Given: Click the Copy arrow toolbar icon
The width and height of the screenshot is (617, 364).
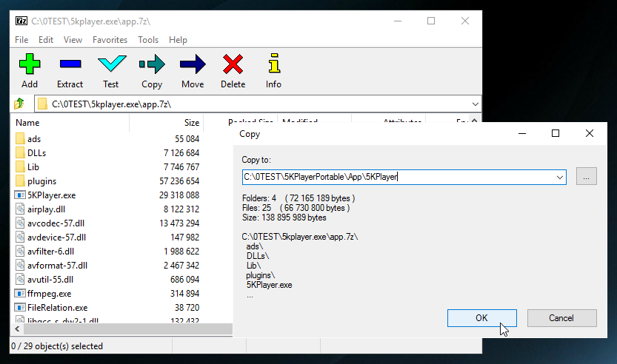Looking at the screenshot, I should click(x=152, y=64).
